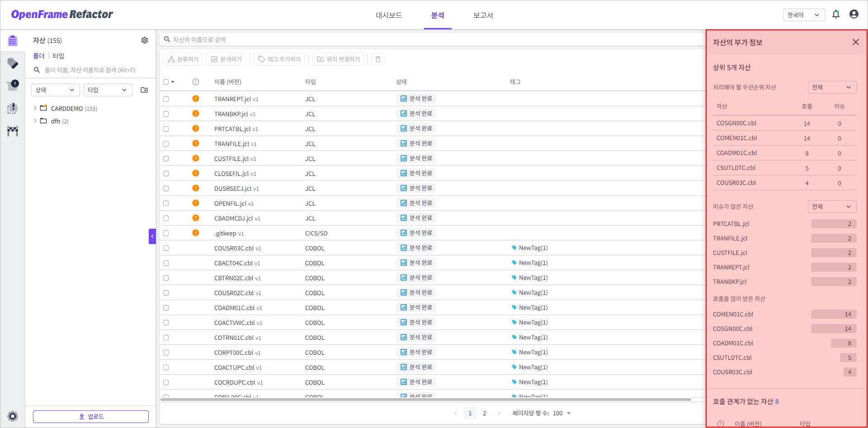Click the asset name search field
Image resolution: width=868 pixels, height=428 pixels.
click(433, 39)
